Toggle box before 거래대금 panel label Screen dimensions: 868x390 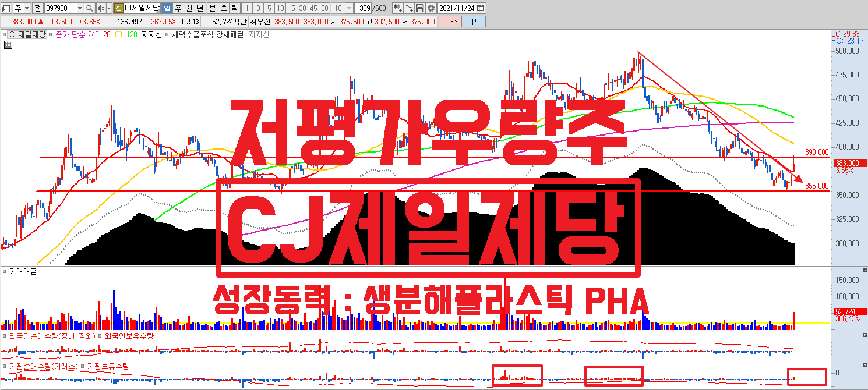5,272
